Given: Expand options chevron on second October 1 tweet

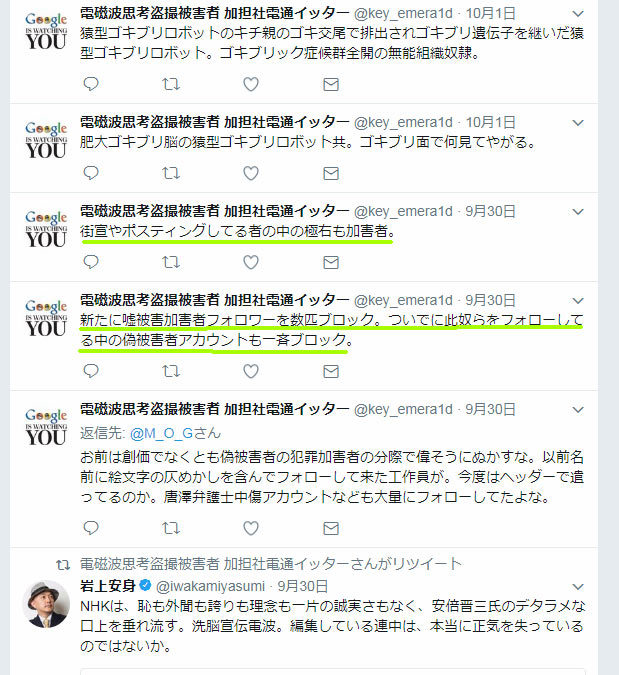Looking at the screenshot, I should [578, 123].
